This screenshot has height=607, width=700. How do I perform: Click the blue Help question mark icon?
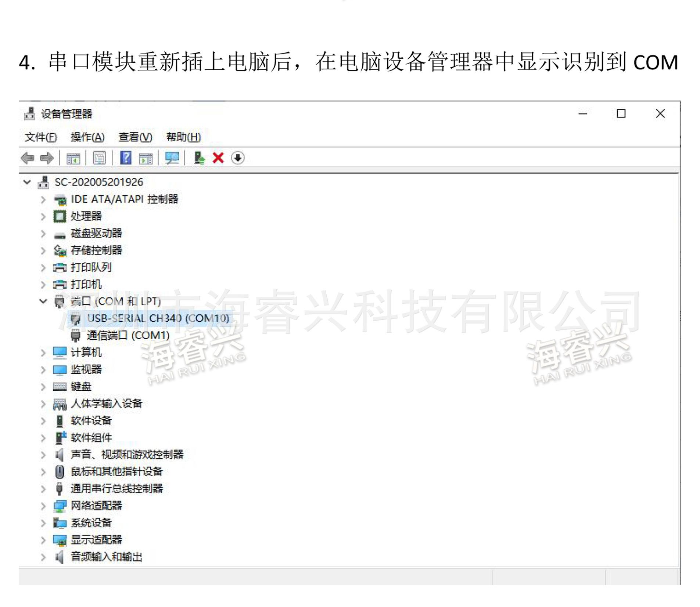[x=126, y=158]
